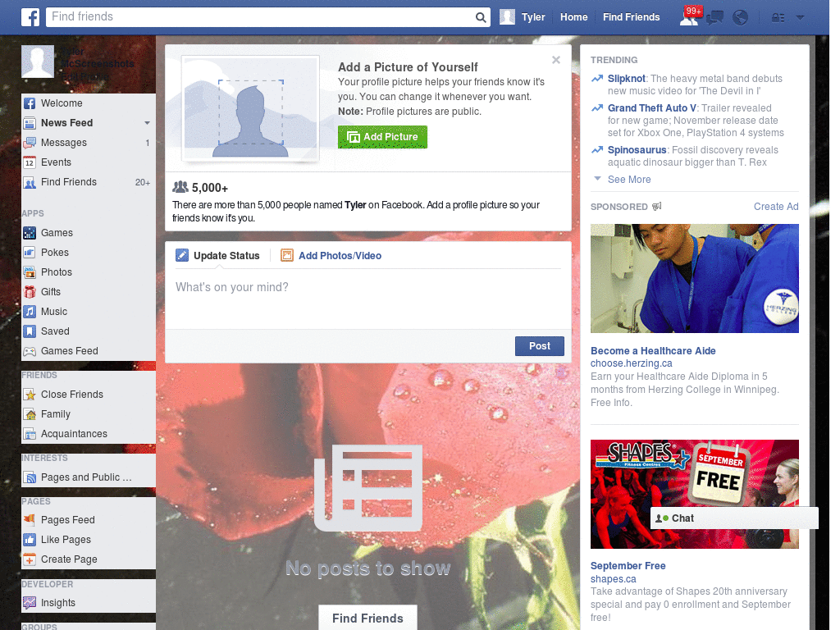Open News Feed options dropdown arrow
The width and height of the screenshot is (840, 630).
tap(147, 123)
